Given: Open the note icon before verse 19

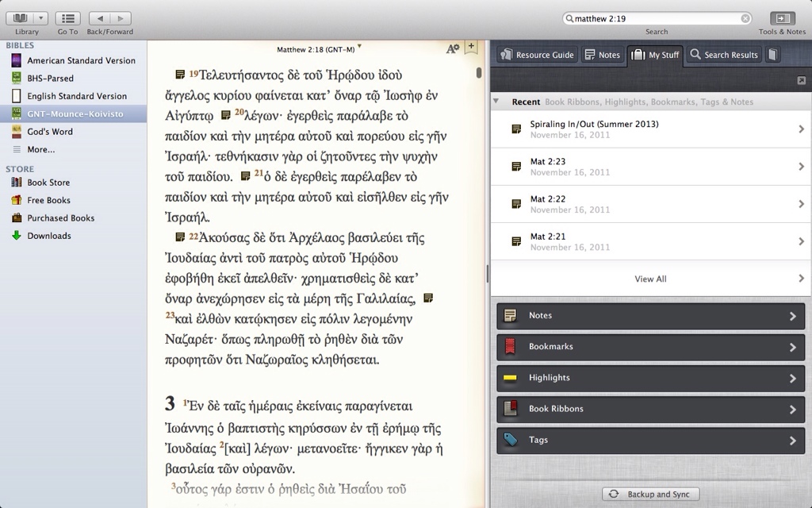Looking at the screenshot, I should coord(180,75).
